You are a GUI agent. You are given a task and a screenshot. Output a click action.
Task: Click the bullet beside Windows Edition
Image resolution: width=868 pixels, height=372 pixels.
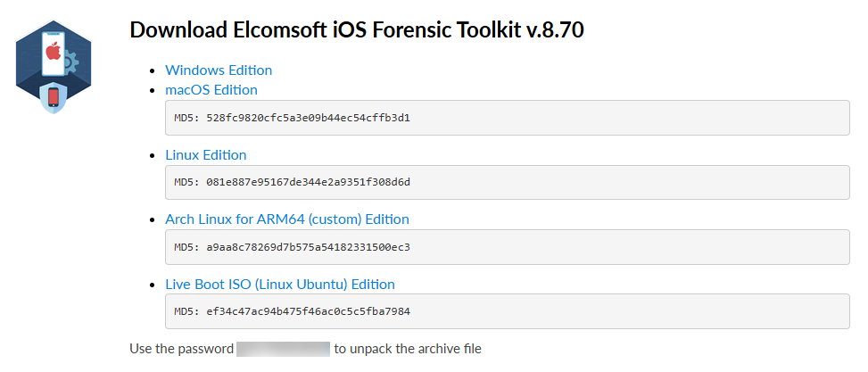coord(156,70)
